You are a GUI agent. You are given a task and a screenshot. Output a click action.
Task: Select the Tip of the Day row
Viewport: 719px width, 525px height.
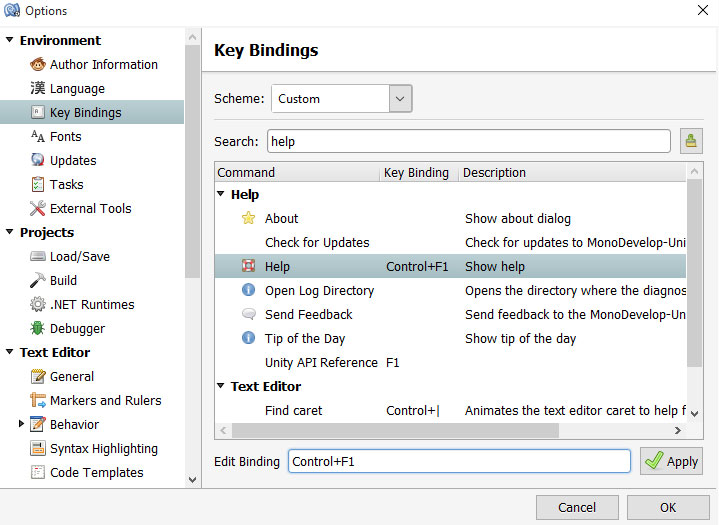450,338
